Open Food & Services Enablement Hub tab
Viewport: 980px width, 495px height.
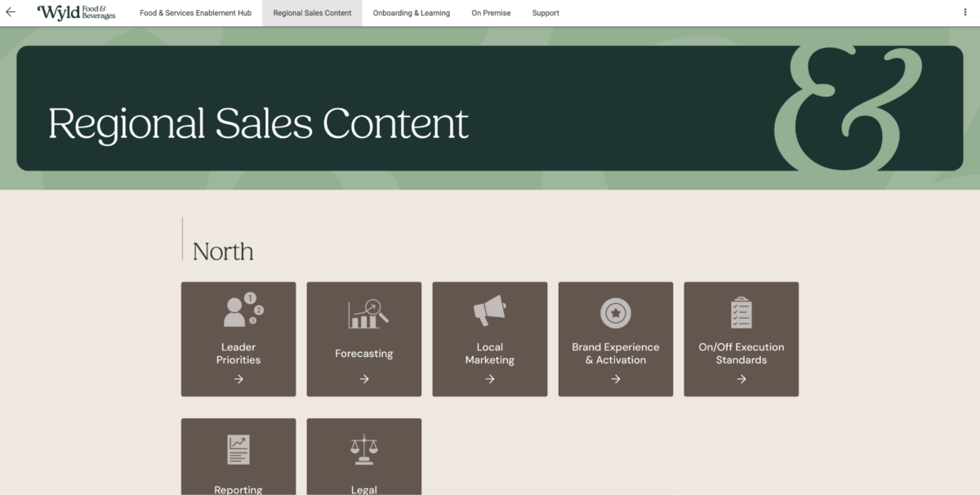pyautogui.click(x=195, y=13)
